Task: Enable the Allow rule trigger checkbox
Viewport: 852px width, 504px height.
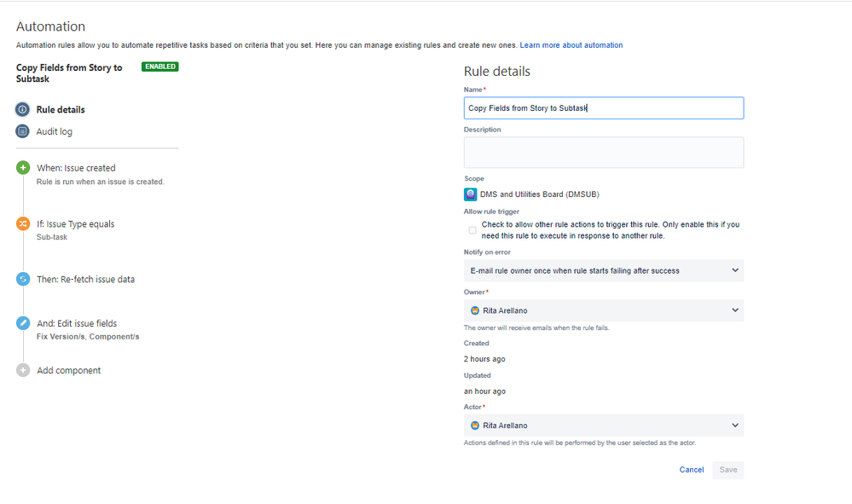Action: click(472, 229)
